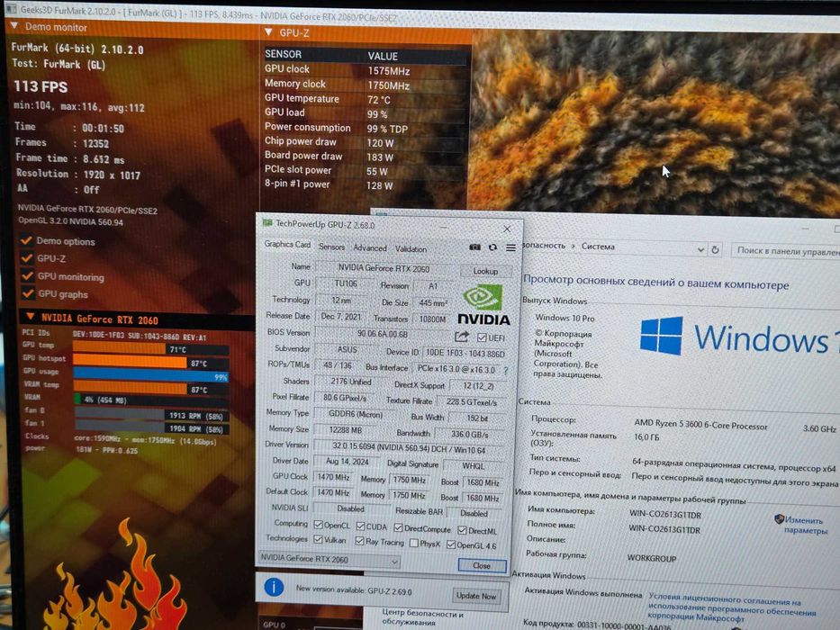Click the GPU temperature 72 °C value
The width and height of the screenshot is (840, 630).
pos(379,100)
